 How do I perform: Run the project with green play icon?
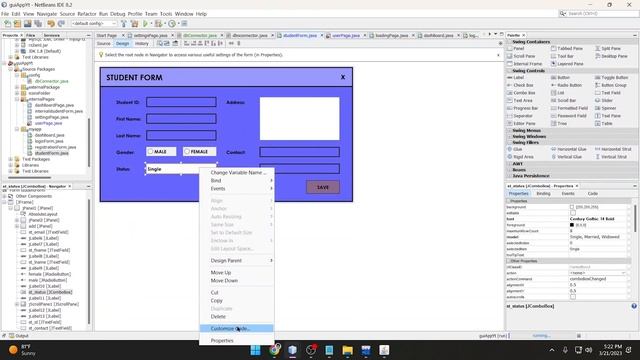tap(145, 24)
